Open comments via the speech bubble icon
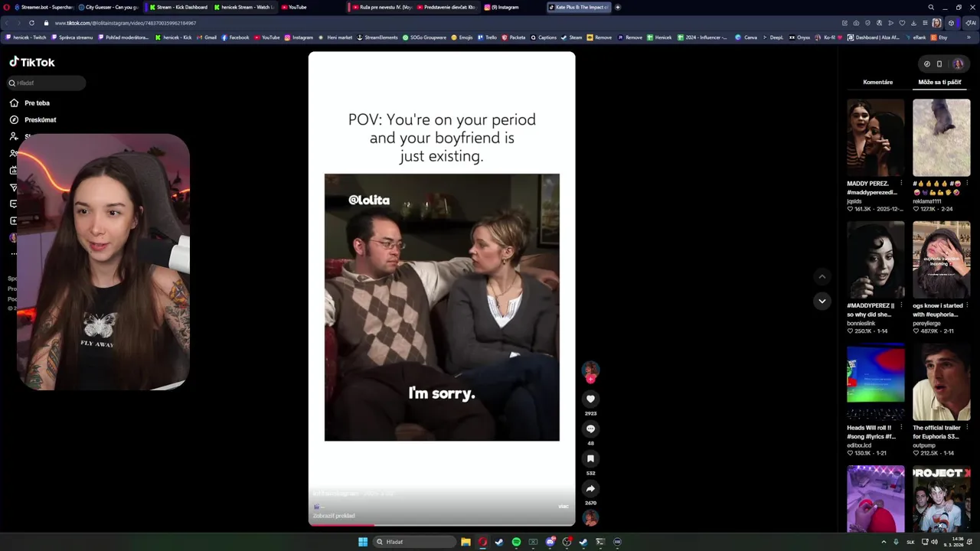 coord(590,429)
